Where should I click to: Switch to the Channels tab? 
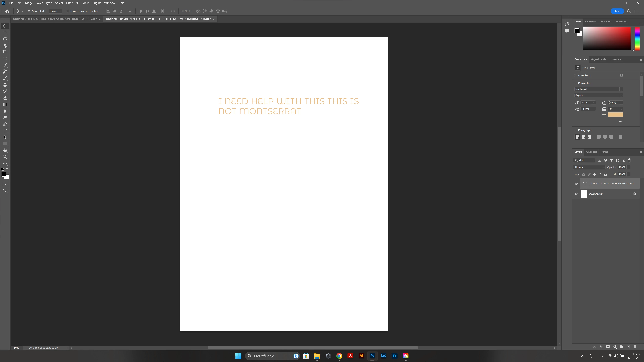pos(592,152)
